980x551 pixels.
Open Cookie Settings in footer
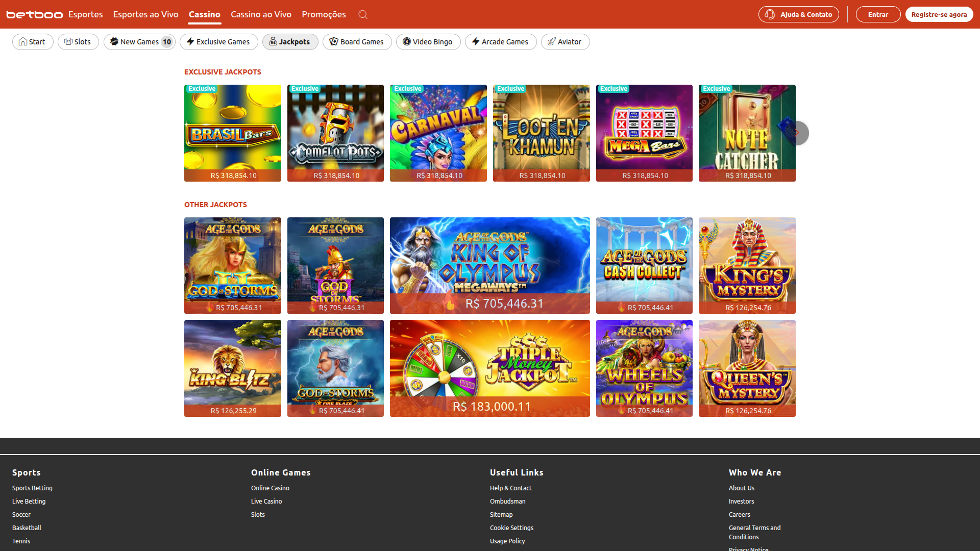click(511, 528)
